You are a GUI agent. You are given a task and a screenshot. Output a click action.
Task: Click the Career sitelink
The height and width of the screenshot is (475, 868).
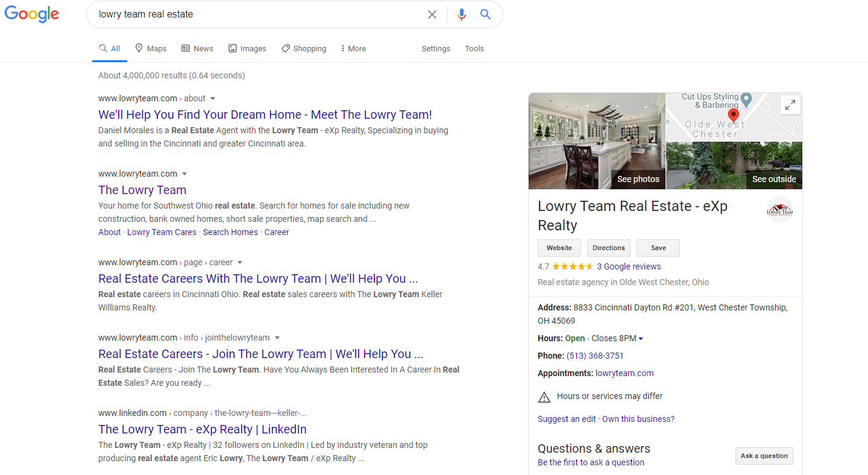point(277,232)
